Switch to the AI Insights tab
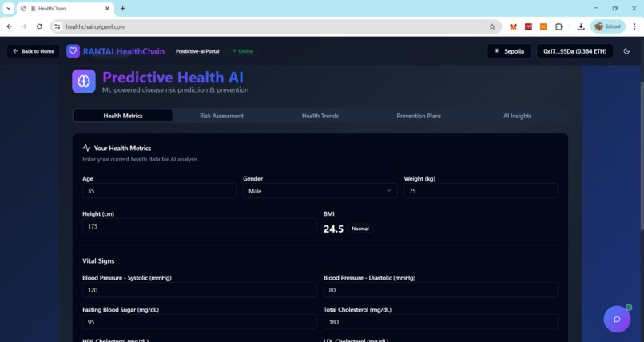The image size is (644, 342). (x=518, y=116)
